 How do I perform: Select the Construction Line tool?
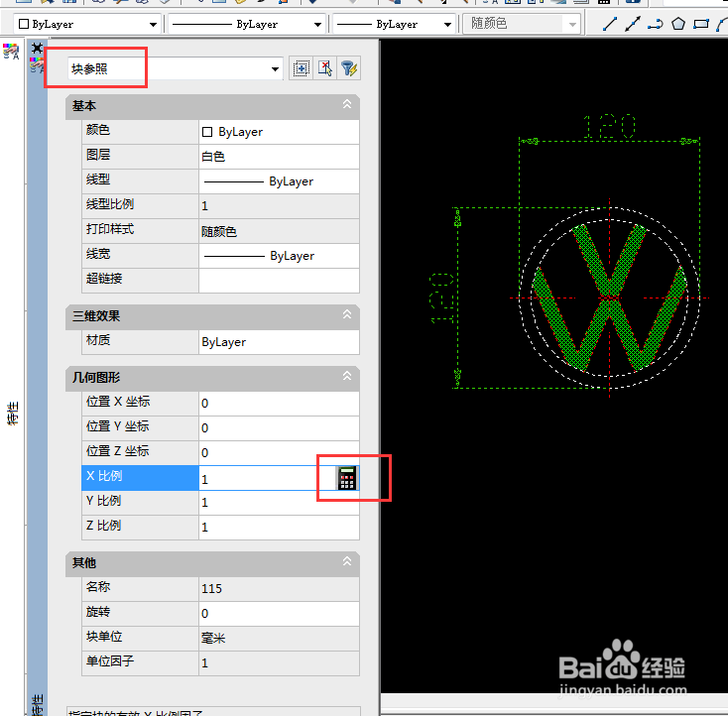pos(632,24)
